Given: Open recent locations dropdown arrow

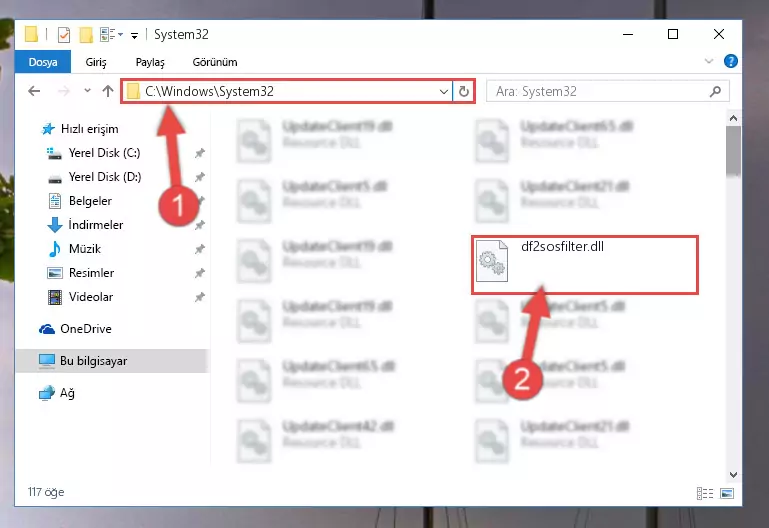Looking at the screenshot, I should tap(87, 91).
